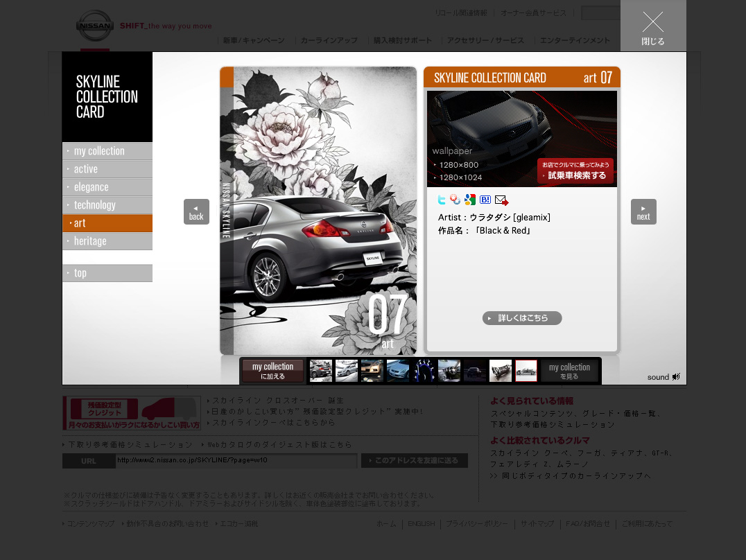Open FAQ/お問合せ footer link

pos(587,523)
